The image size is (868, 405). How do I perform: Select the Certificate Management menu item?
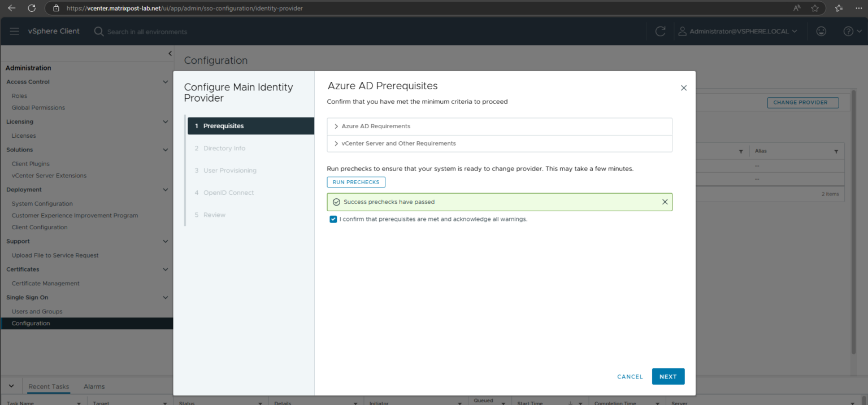(44, 283)
